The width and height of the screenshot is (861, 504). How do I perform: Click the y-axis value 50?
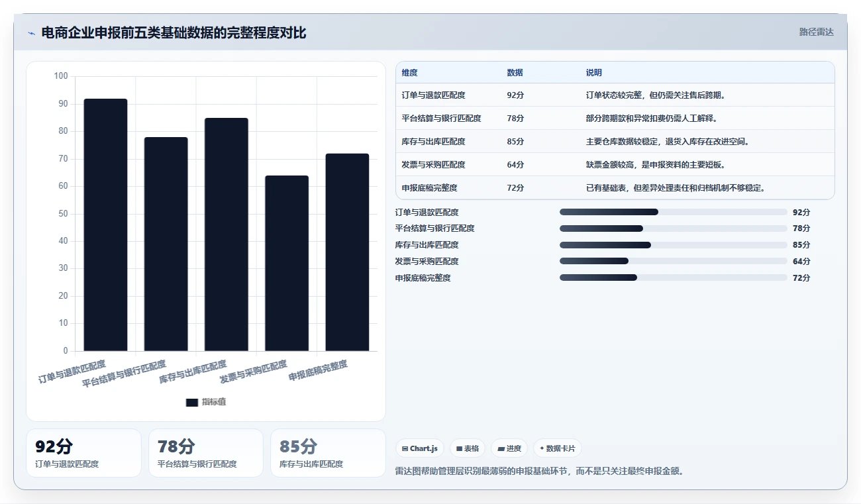pos(64,214)
